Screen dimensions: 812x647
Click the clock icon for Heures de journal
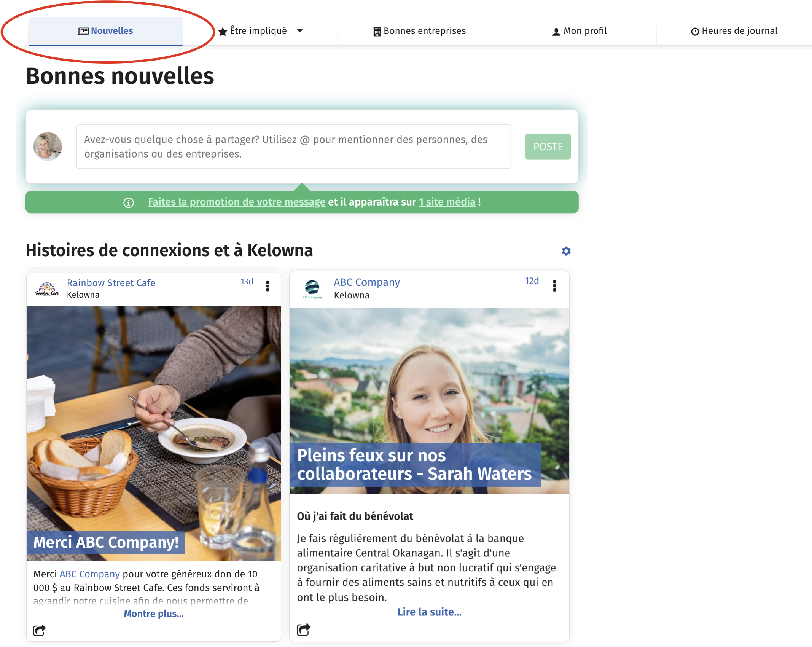695,31
